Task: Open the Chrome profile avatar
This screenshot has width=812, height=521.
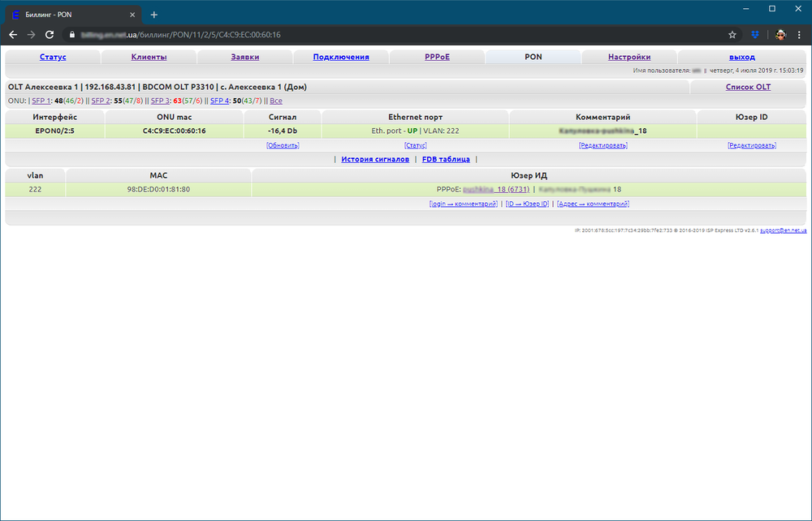Action: point(780,35)
